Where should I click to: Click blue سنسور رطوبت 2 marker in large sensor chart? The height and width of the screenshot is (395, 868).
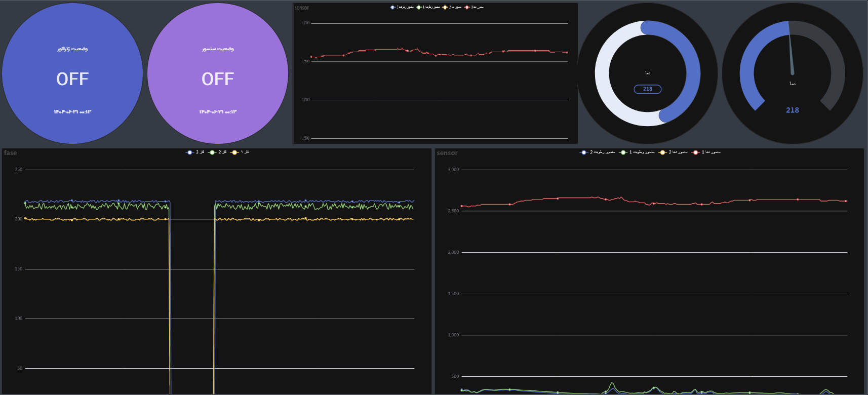584,152
